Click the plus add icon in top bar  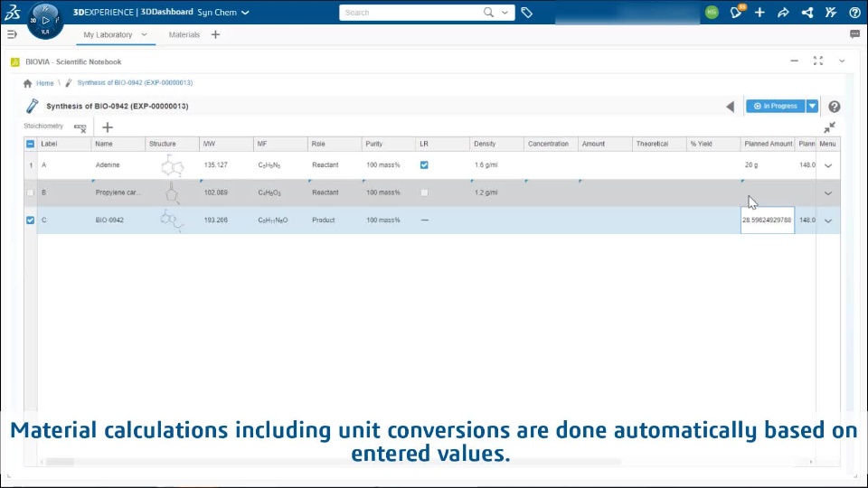point(759,12)
